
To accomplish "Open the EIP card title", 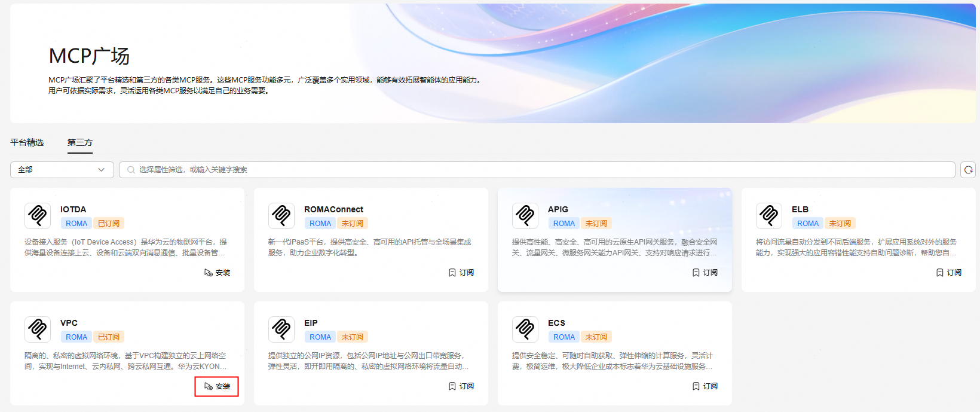I will (311, 323).
